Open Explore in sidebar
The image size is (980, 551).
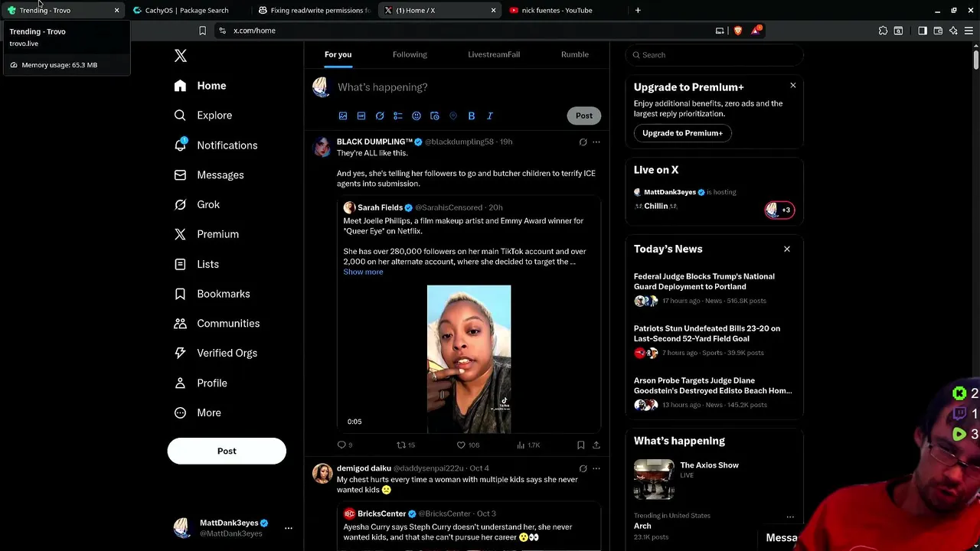203,116
